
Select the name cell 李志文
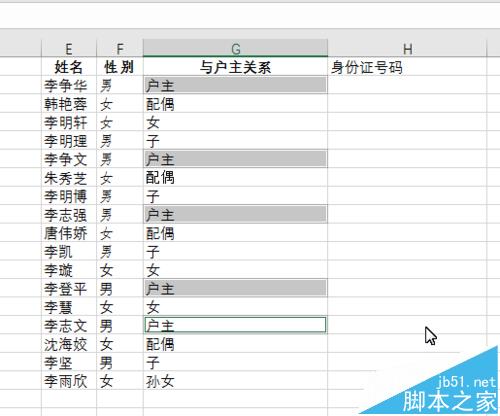(69, 325)
